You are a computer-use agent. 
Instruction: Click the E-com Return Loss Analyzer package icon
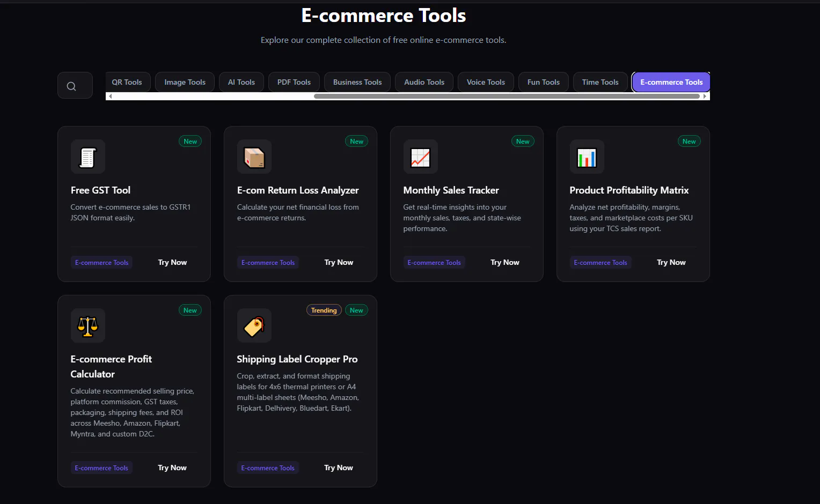click(254, 157)
